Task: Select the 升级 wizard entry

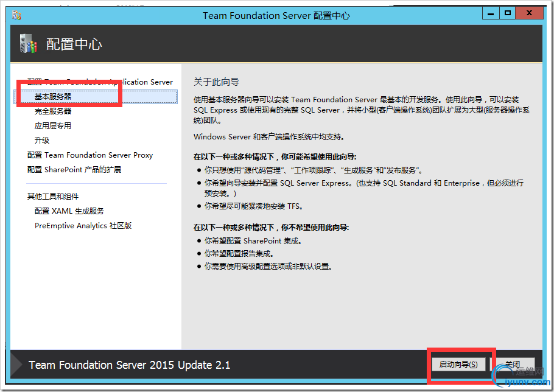Action: pyautogui.click(x=42, y=141)
